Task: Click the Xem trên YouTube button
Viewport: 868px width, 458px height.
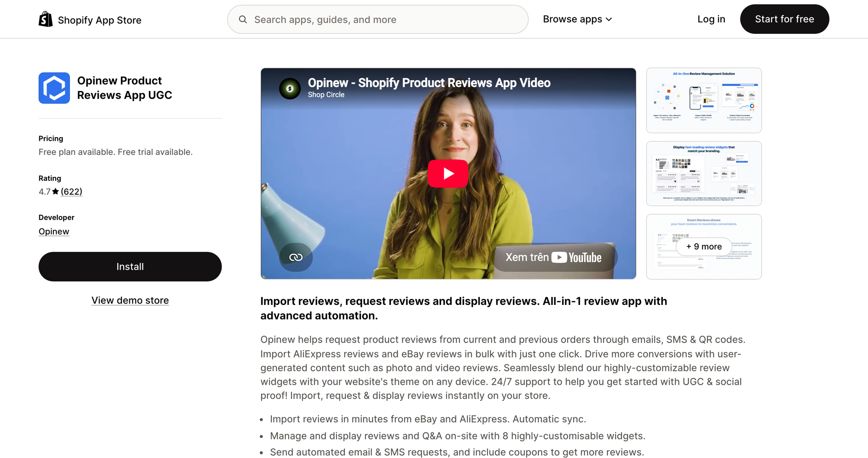Action: [x=554, y=257]
